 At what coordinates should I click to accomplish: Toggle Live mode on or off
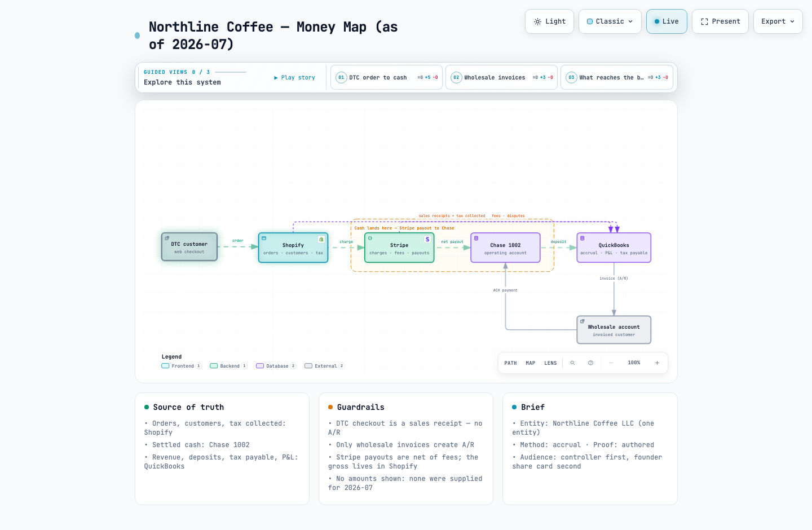[x=667, y=21]
